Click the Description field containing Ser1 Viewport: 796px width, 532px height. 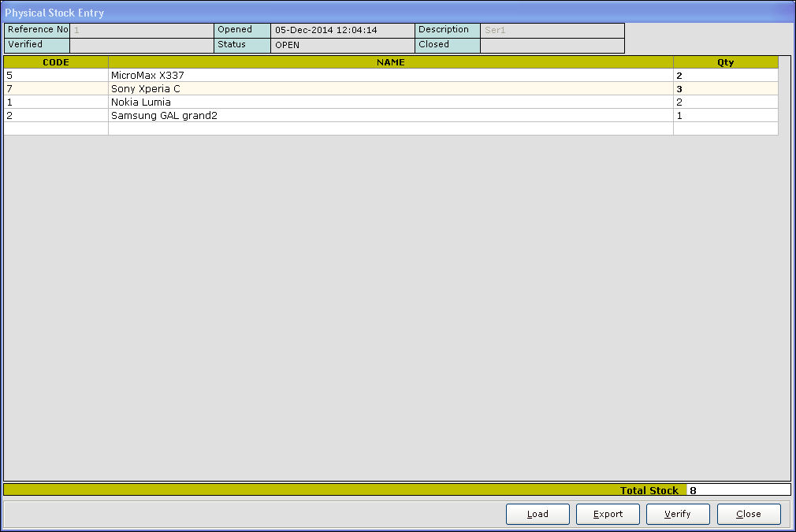(x=552, y=31)
